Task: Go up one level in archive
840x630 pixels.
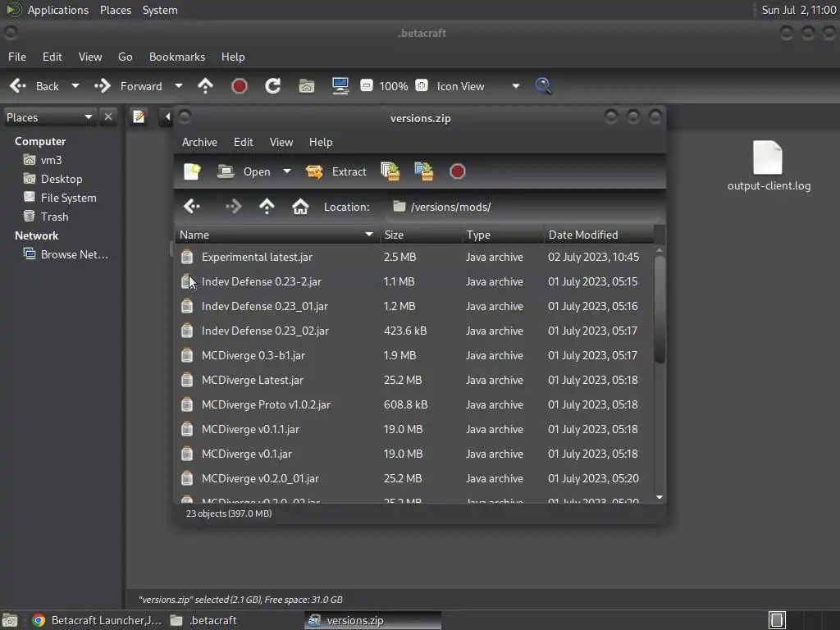Action: [267, 206]
